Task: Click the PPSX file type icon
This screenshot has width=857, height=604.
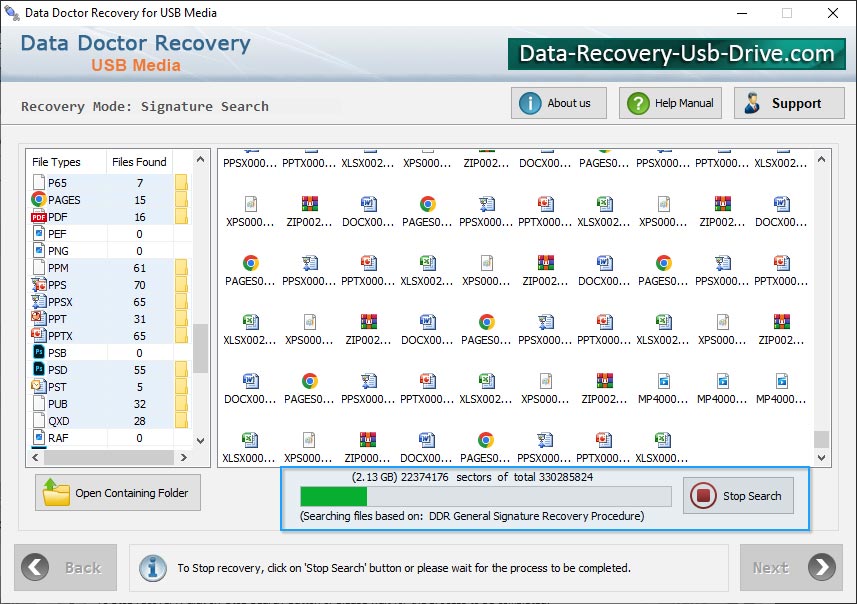Action: 39,301
